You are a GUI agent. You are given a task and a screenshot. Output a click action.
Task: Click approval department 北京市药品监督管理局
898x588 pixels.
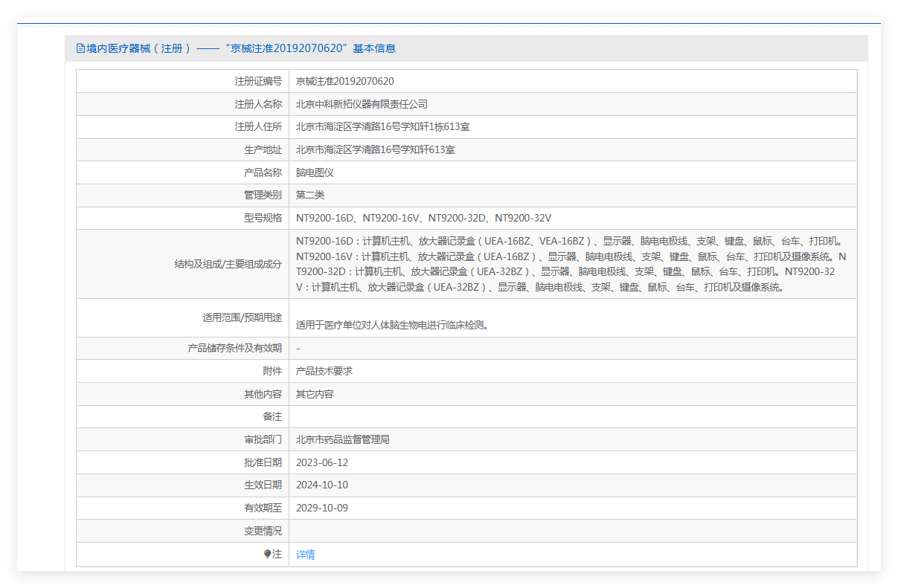(343, 439)
